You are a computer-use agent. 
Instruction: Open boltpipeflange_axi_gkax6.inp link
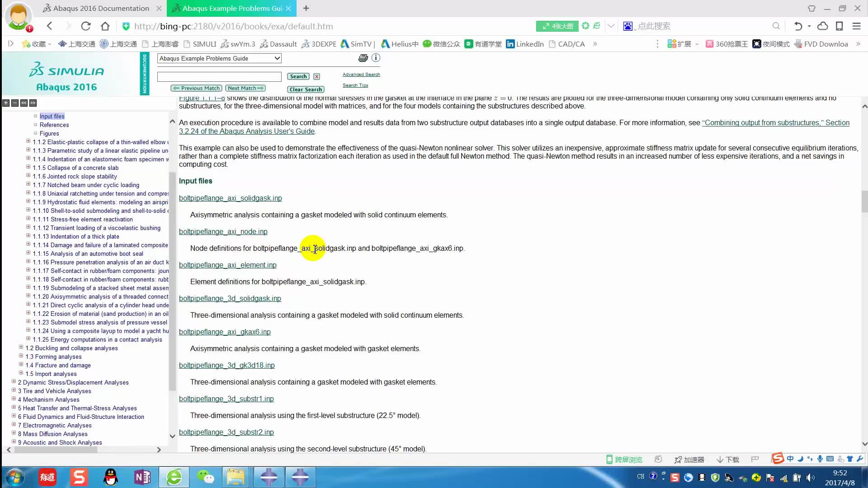pyautogui.click(x=225, y=332)
